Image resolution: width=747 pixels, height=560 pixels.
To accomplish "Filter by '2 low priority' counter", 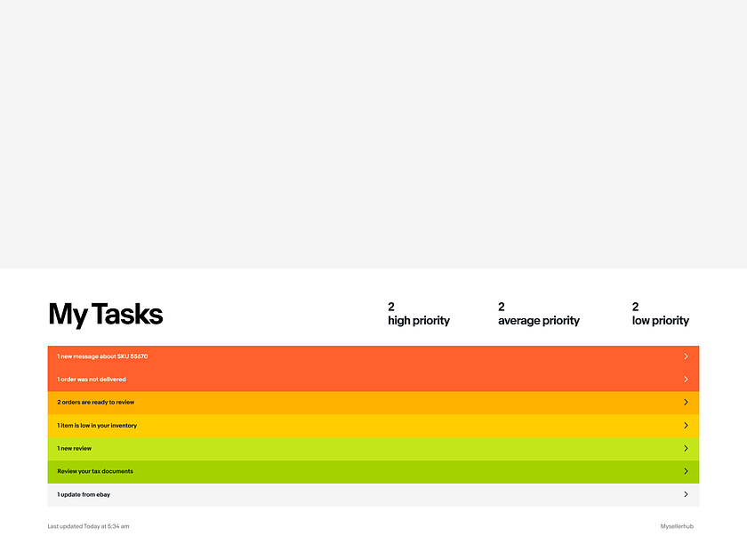I will point(660,314).
